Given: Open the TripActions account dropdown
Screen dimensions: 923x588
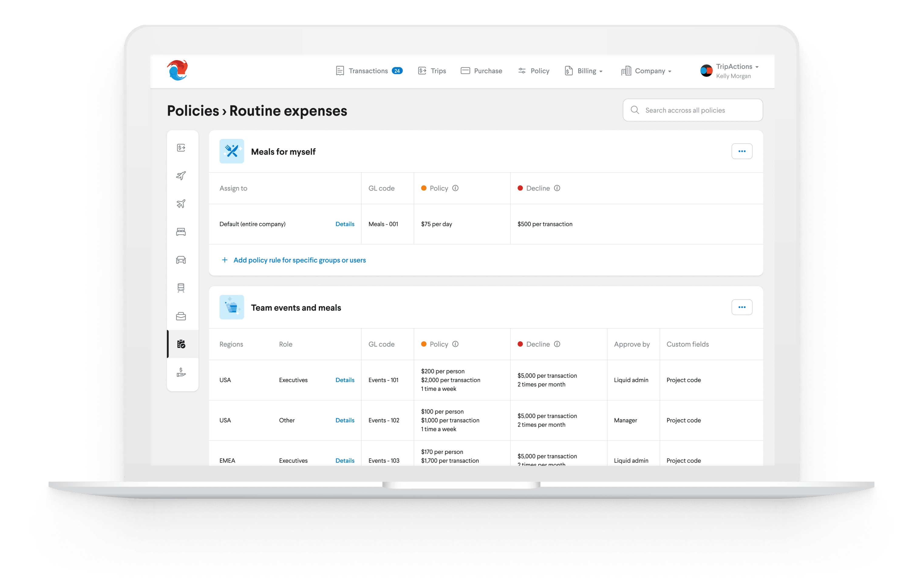Looking at the screenshot, I should pos(737,67).
